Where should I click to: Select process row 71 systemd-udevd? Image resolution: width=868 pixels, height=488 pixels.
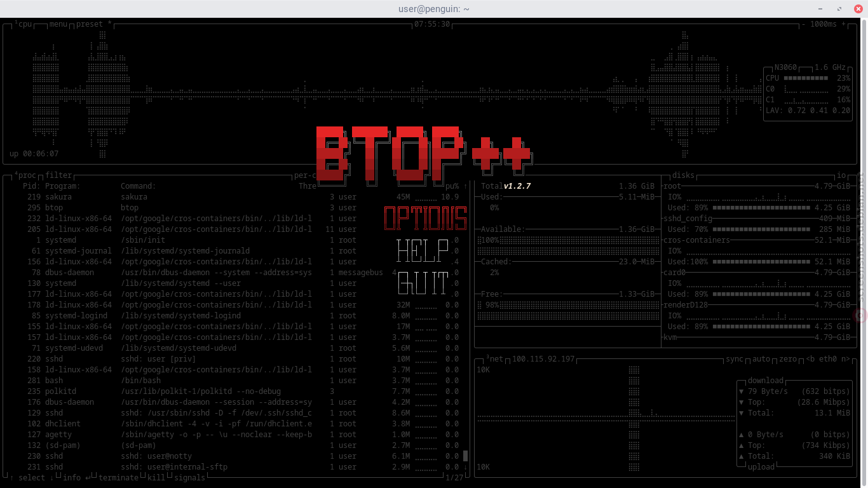pos(233,348)
